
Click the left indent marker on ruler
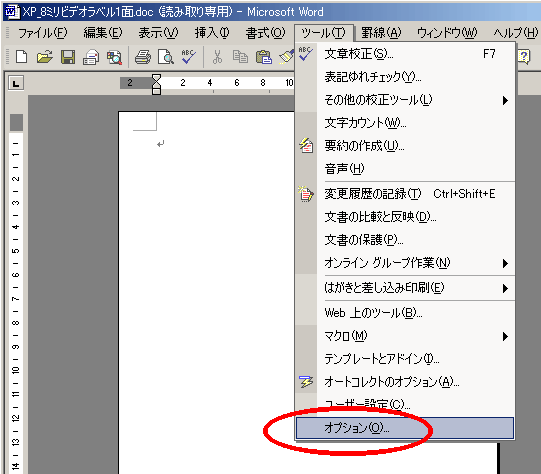(156, 91)
